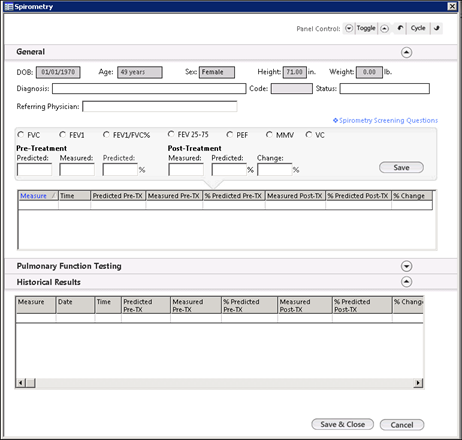The image size is (462, 440).
Task: Collapse the General panel
Action: coord(406,52)
